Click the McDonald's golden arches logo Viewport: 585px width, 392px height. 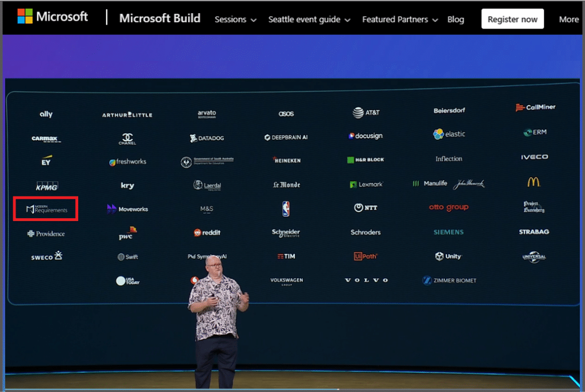[x=534, y=182]
